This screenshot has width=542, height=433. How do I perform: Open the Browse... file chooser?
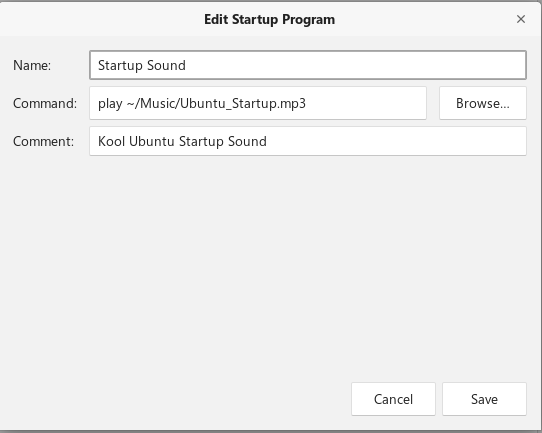(x=483, y=103)
